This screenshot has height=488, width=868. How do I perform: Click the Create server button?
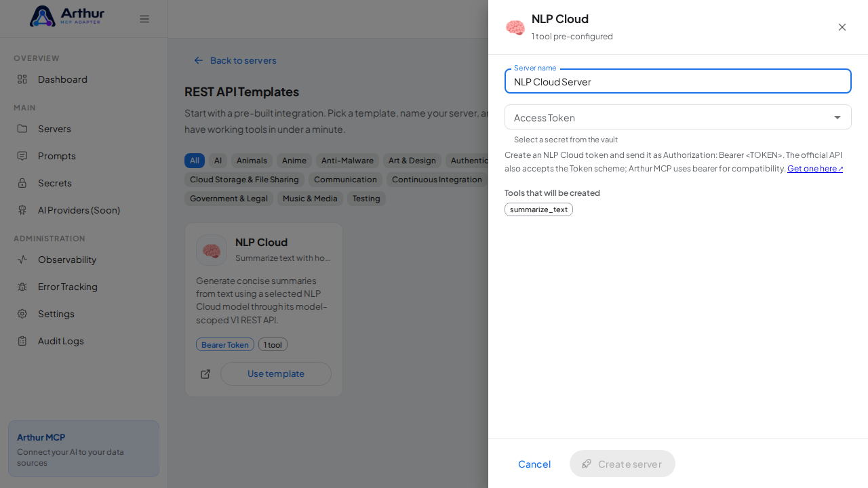click(623, 464)
